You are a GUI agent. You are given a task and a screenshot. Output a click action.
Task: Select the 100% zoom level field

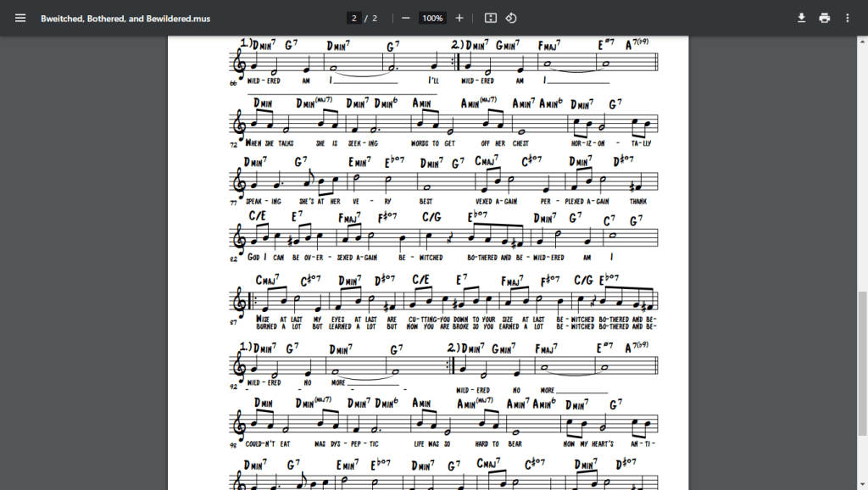pos(432,19)
